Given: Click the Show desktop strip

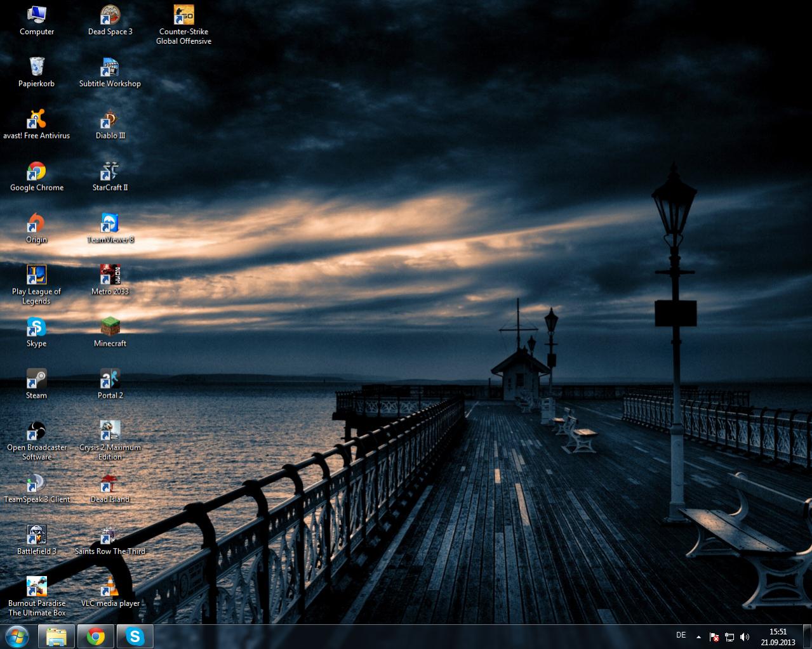Looking at the screenshot, I should (x=808, y=637).
